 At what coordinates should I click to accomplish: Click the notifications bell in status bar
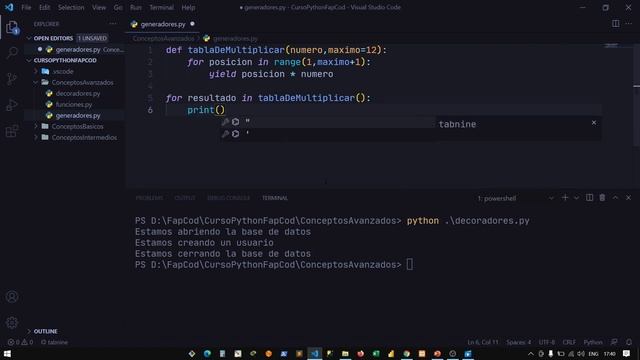coord(629,342)
